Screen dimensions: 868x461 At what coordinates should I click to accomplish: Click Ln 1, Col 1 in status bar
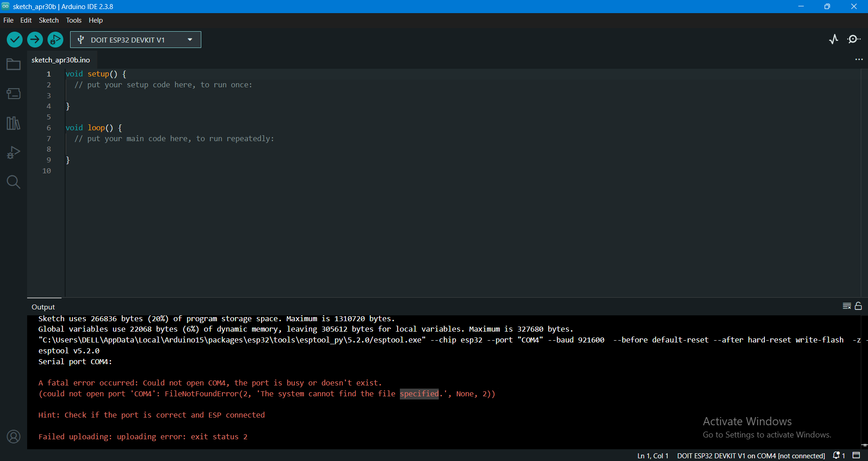click(x=653, y=456)
